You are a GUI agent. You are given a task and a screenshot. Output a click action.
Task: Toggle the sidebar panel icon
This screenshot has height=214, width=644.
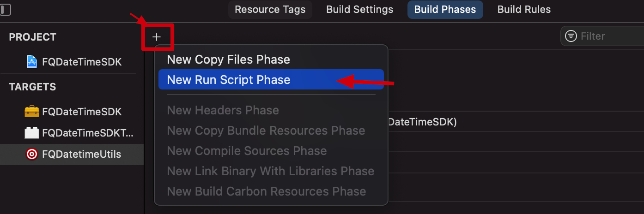tap(6, 10)
